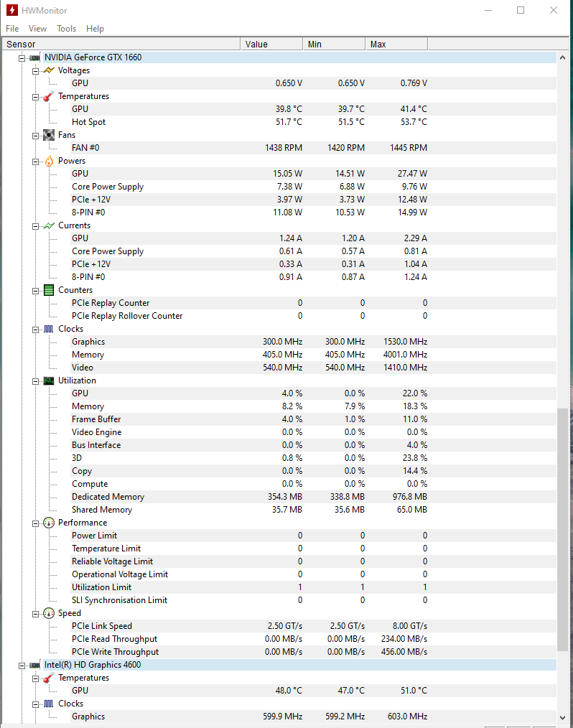Collapse the Intel(R) HD Graphics 4600 node

click(22, 666)
